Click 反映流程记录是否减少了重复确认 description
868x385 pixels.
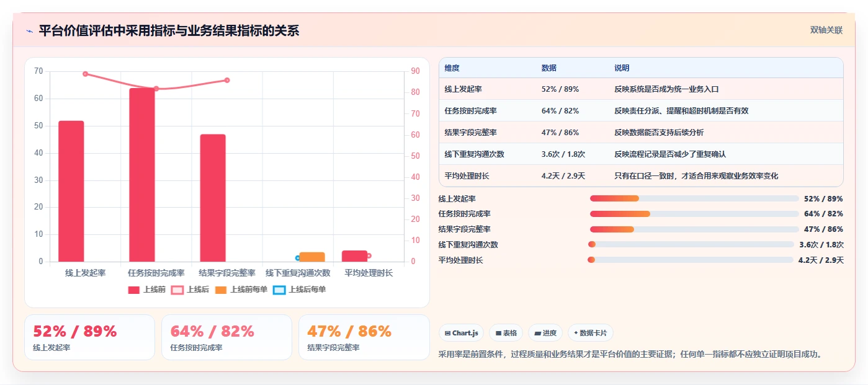(670, 154)
